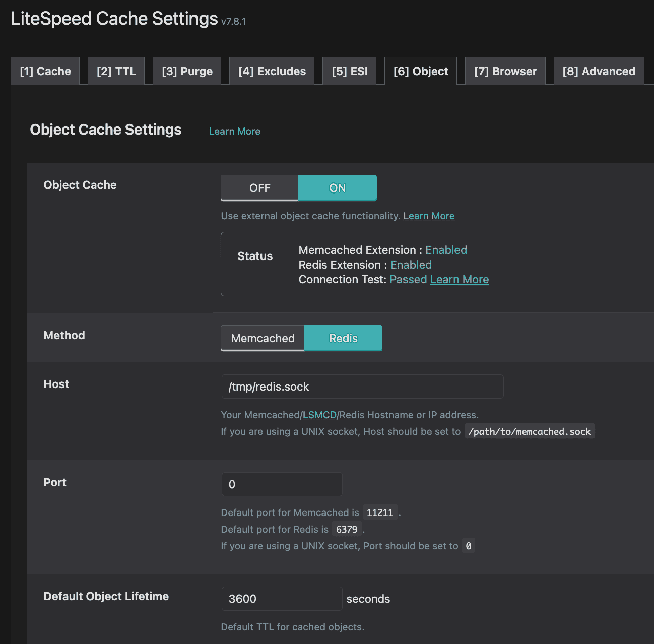Click the LiteSpeed Cache Settings page title

pyautogui.click(x=114, y=19)
